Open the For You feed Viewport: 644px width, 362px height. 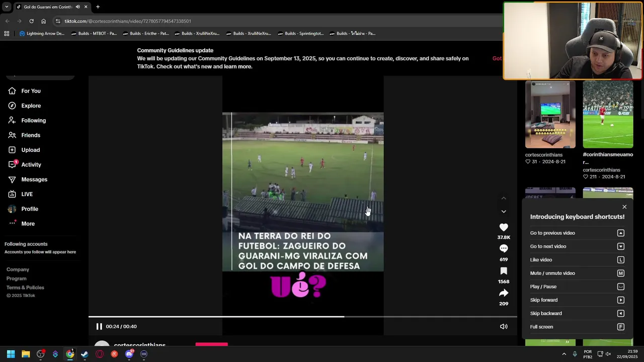(31, 91)
